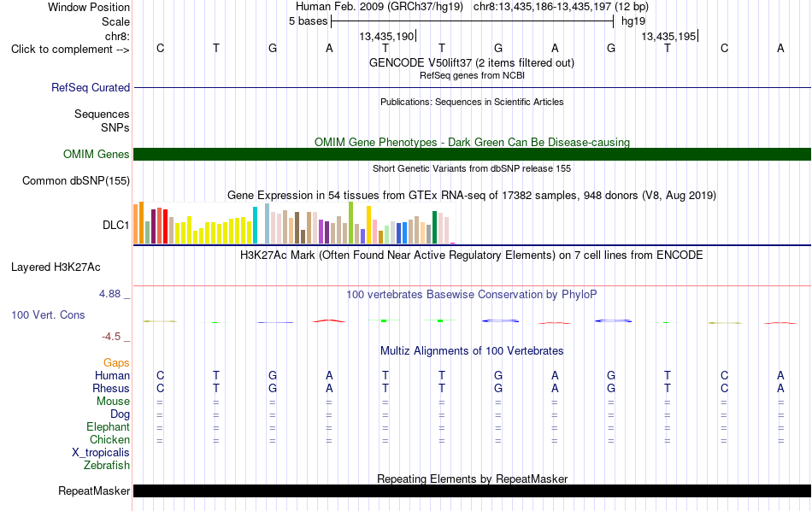Click the tallest lime-green GTEx expression bar
812x511 pixels.
351,223
